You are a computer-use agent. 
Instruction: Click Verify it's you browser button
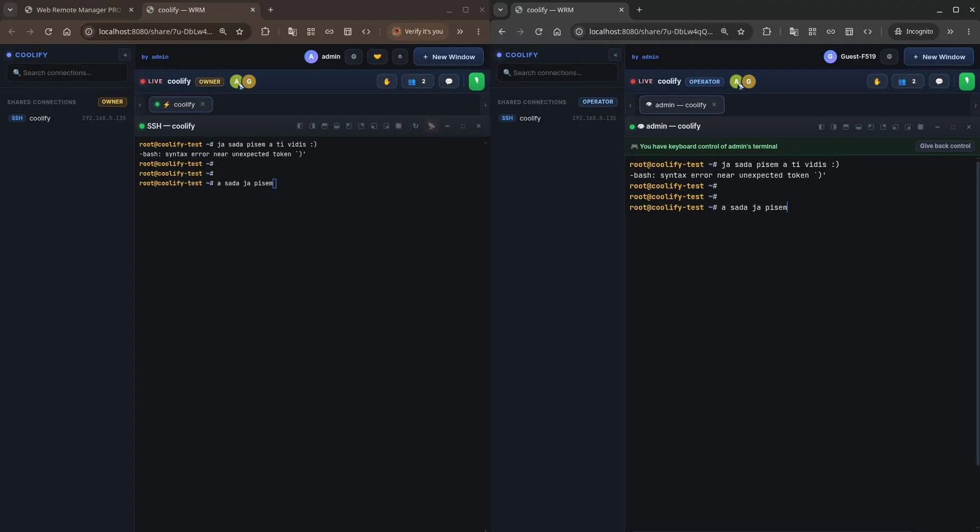pos(417,31)
